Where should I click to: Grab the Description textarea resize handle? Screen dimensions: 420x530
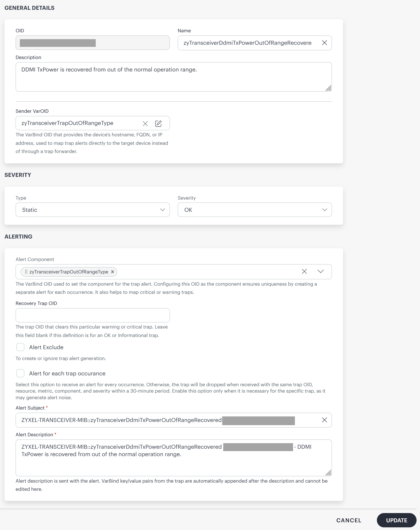pyautogui.click(x=328, y=88)
